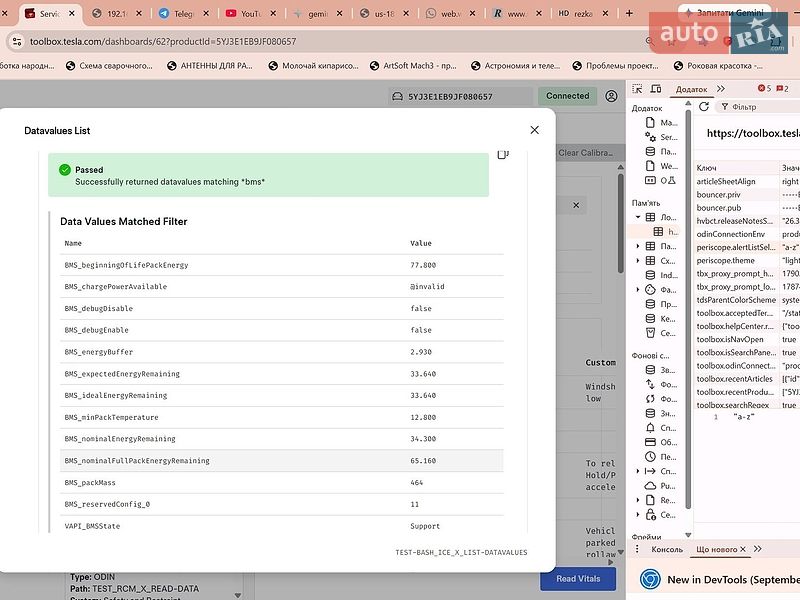Image resolution: width=800 pixels, height=600 pixels.
Task: Select the BMS_nominalFullPackEnergyRemaining row
Action: click(x=282, y=461)
